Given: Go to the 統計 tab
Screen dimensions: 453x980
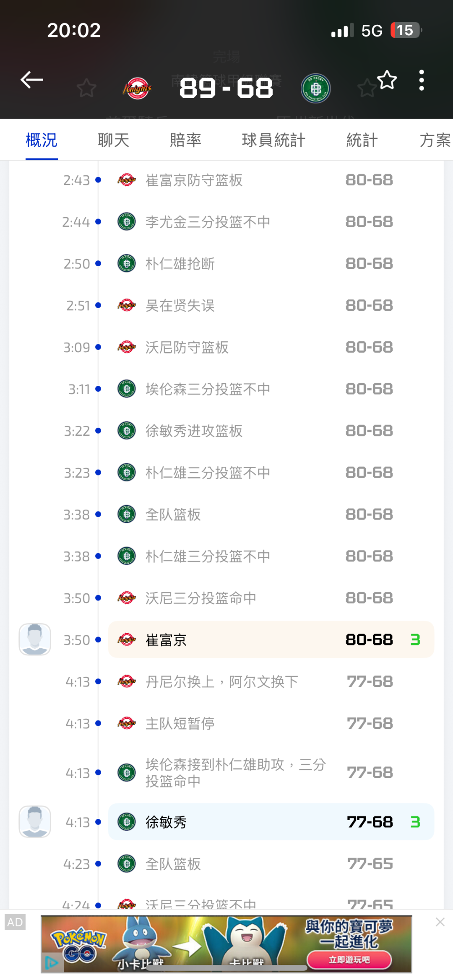Looking at the screenshot, I should pos(362,140).
